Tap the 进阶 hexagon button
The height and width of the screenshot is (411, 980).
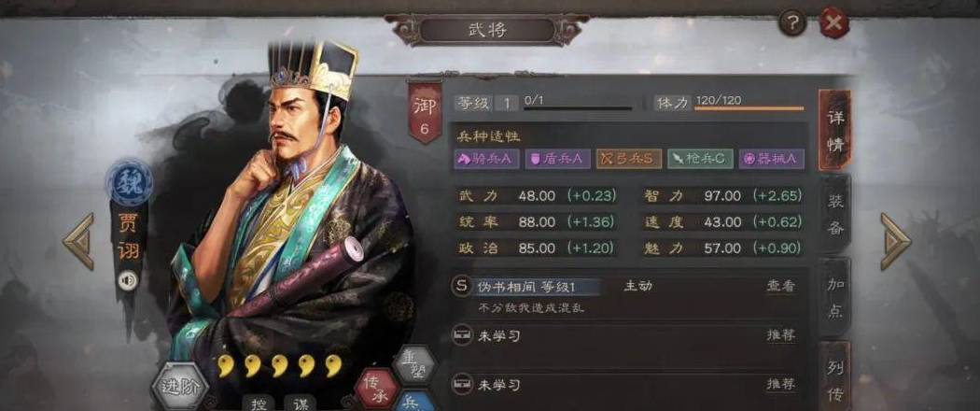[179, 386]
